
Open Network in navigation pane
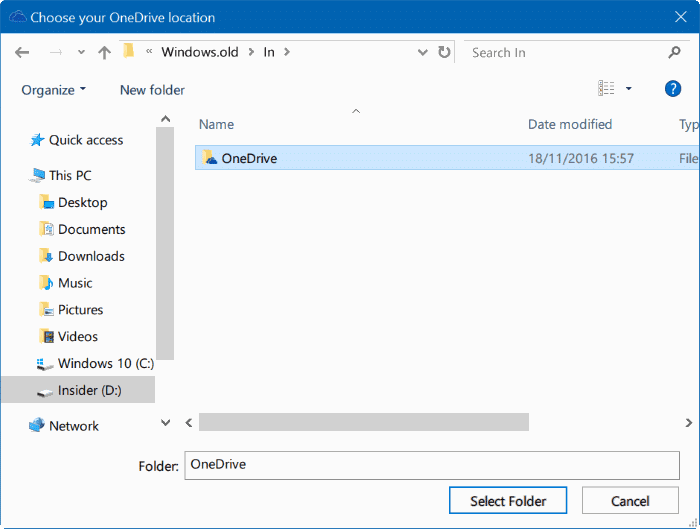74,426
